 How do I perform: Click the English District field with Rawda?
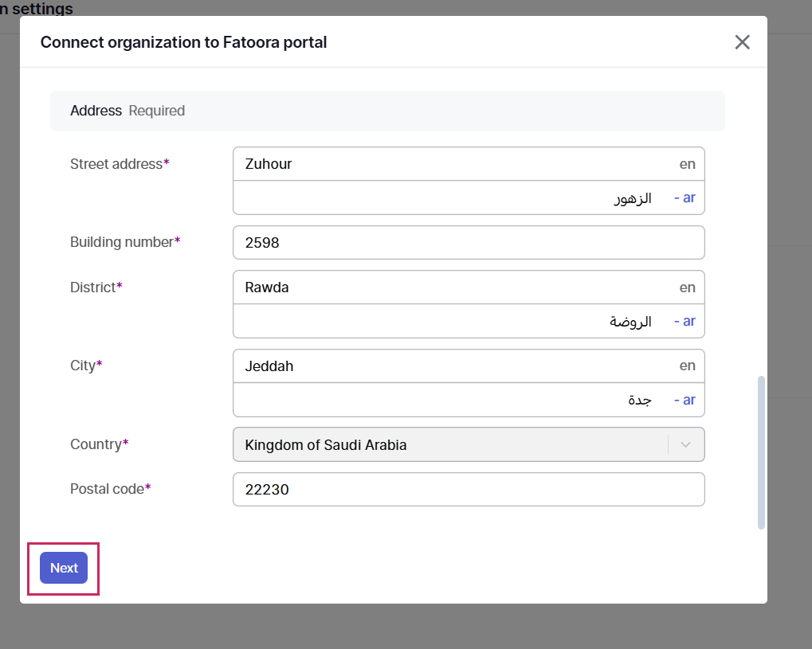click(x=454, y=287)
